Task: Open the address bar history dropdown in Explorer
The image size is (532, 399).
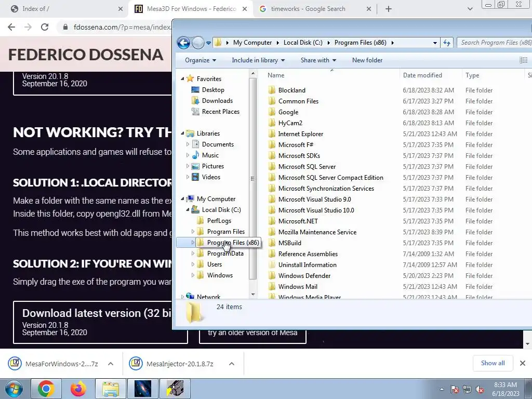Action: click(x=435, y=43)
